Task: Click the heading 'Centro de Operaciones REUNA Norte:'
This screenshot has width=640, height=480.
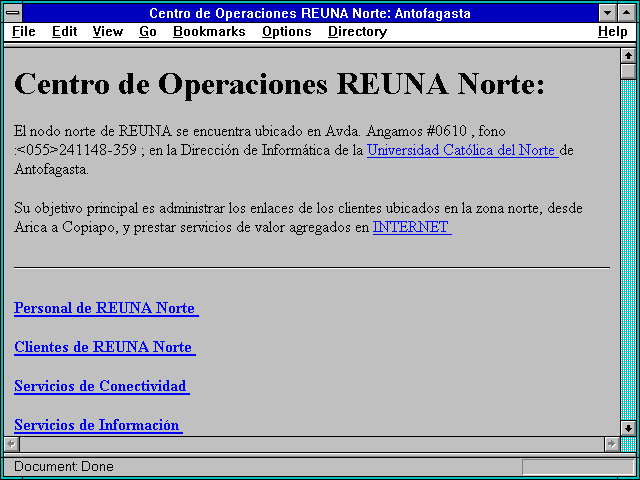Action: tap(279, 84)
